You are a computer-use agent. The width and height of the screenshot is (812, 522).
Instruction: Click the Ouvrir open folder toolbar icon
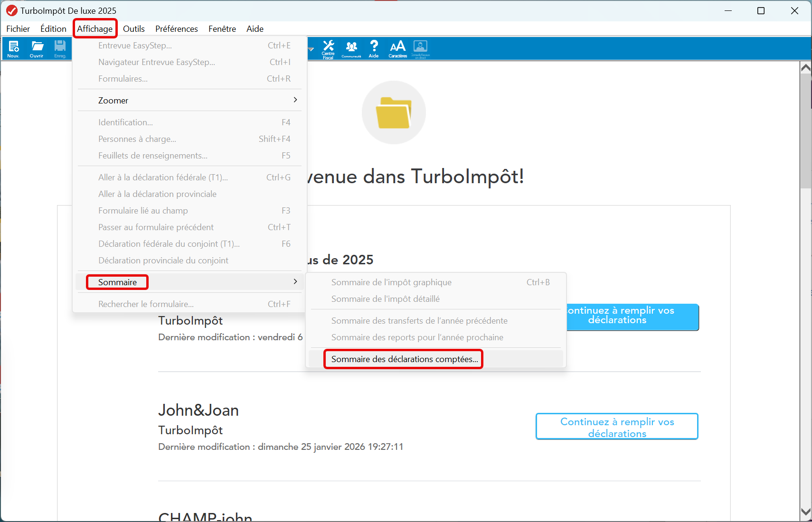pos(37,48)
